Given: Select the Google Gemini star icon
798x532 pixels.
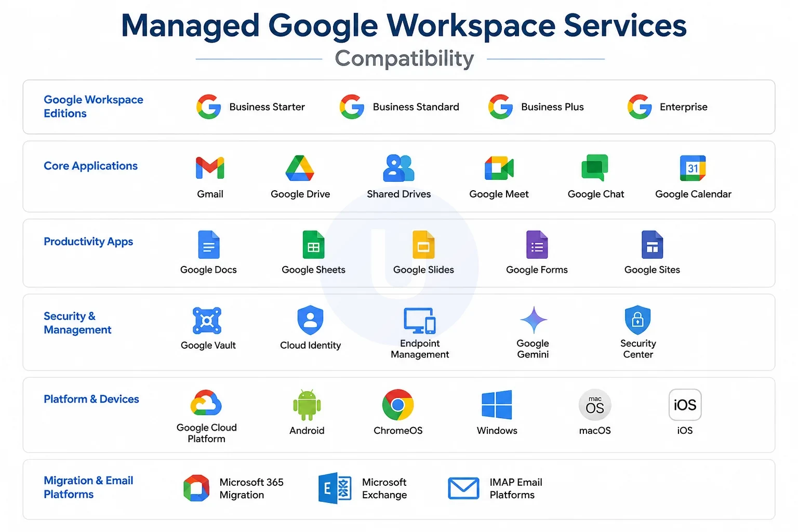Looking at the screenshot, I should coord(534,320).
